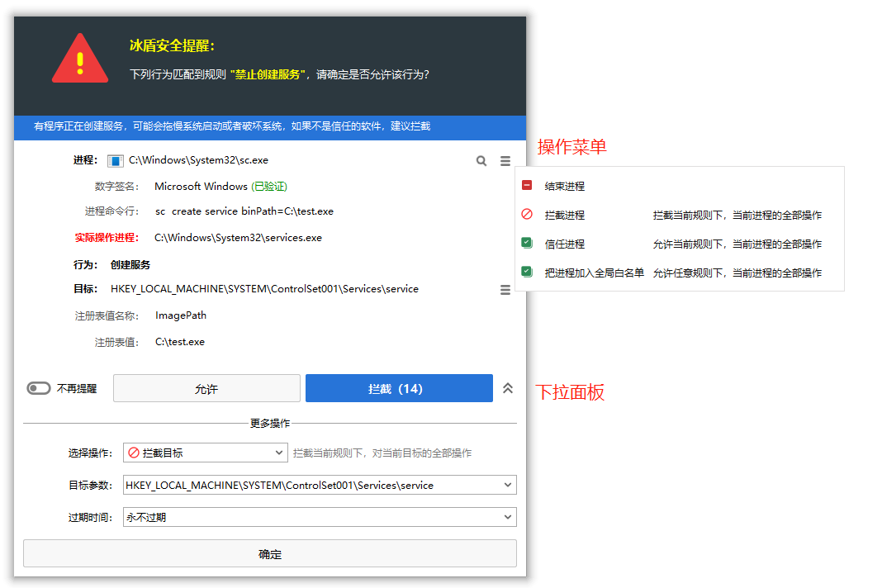882x588 pixels.
Task: Click the red prohibition icon for 拦截进程
Action: pyautogui.click(x=527, y=215)
